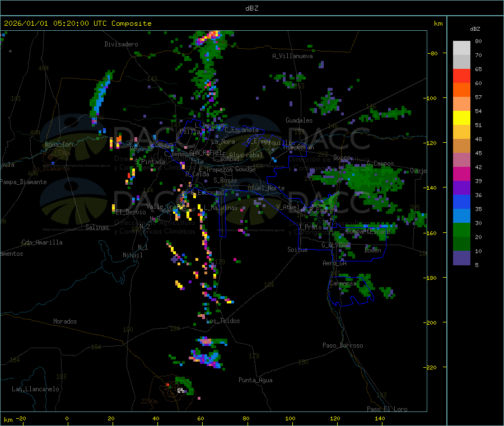
Task: Click the 'Paso_El_Loro' label
Action: 388,409
